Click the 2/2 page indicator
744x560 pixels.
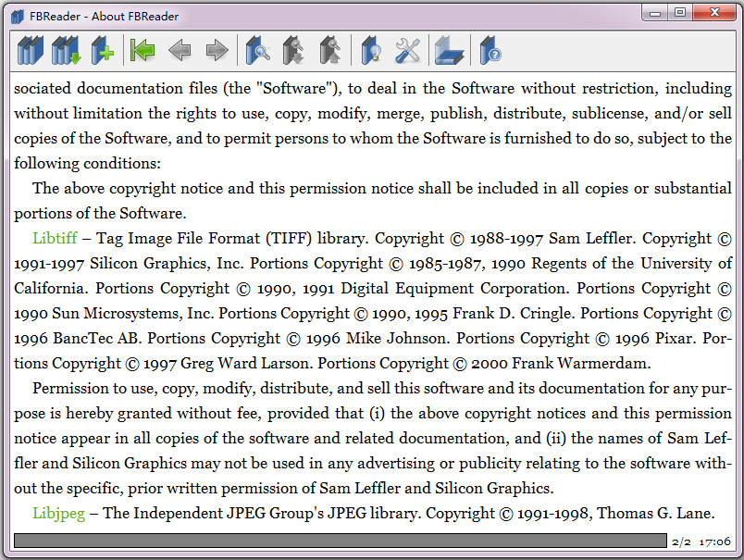click(x=681, y=541)
